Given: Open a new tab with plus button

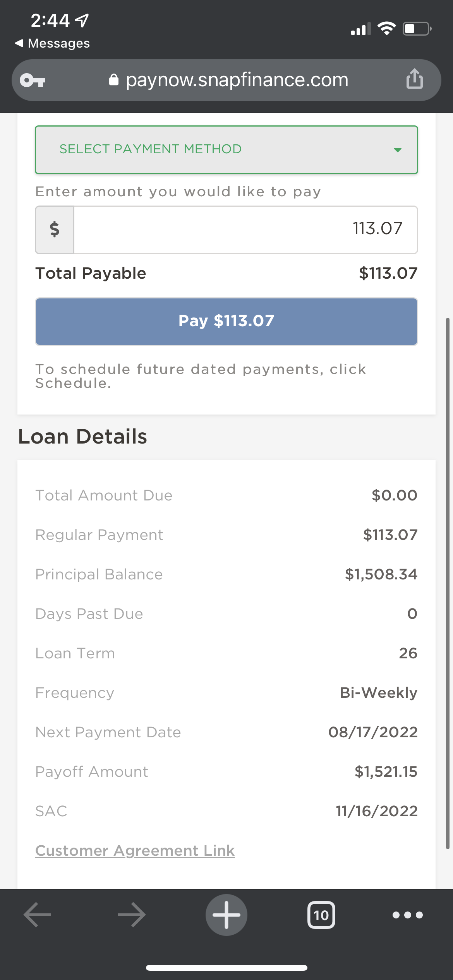Looking at the screenshot, I should click(226, 915).
